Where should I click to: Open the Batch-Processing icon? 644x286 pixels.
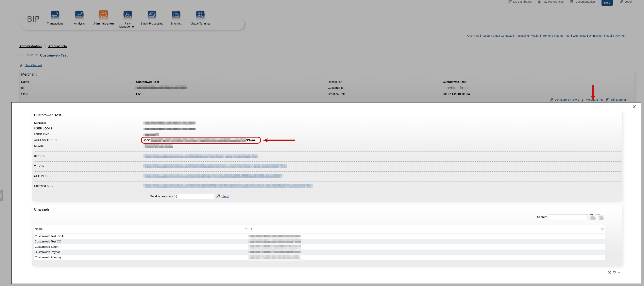(152, 15)
